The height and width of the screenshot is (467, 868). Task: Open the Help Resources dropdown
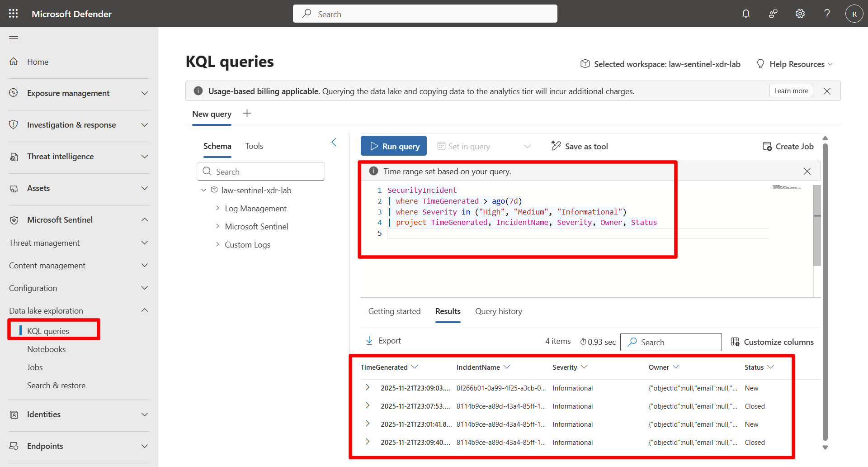coord(795,64)
